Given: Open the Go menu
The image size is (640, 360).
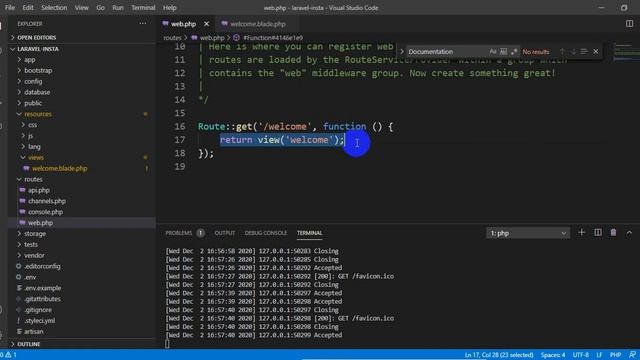Looking at the screenshot, I should 100,7.
